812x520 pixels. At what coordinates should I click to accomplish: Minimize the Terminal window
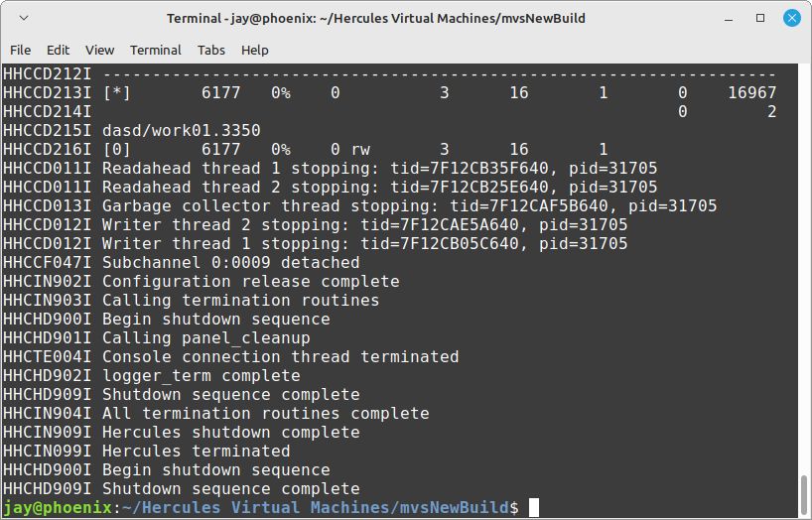pyautogui.click(x=729, y=19)
